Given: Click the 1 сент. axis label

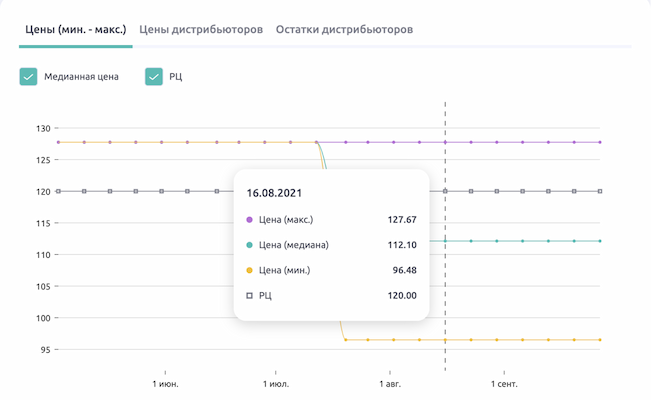Looking at the screenshot, I should (504, 384).
